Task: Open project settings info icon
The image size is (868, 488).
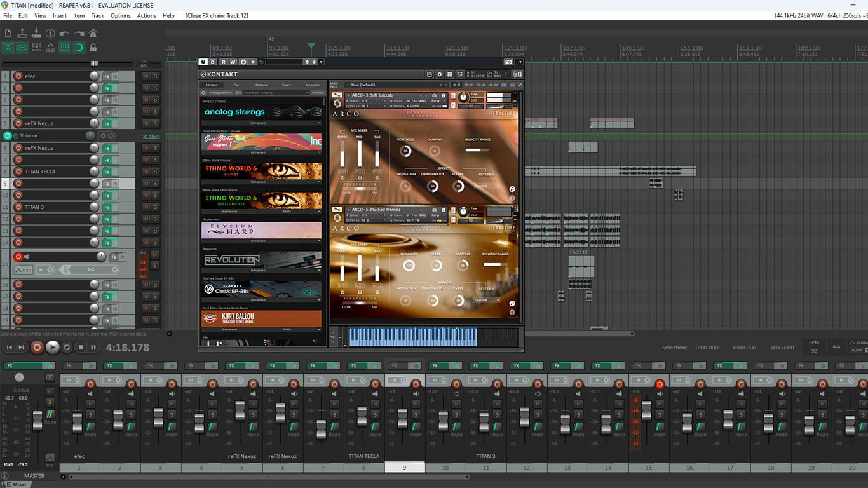Action: (50, 33)
